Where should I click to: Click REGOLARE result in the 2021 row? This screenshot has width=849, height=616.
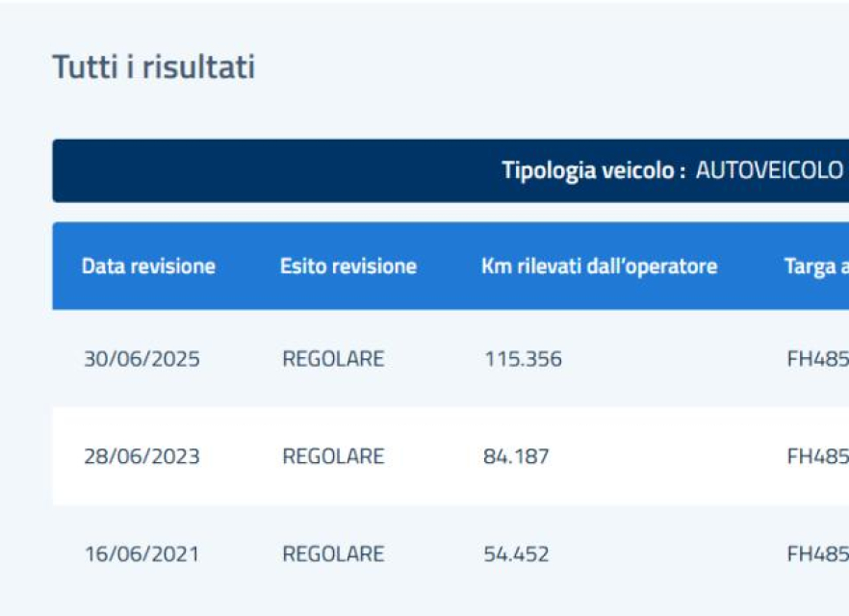click(x=333, y=553)
